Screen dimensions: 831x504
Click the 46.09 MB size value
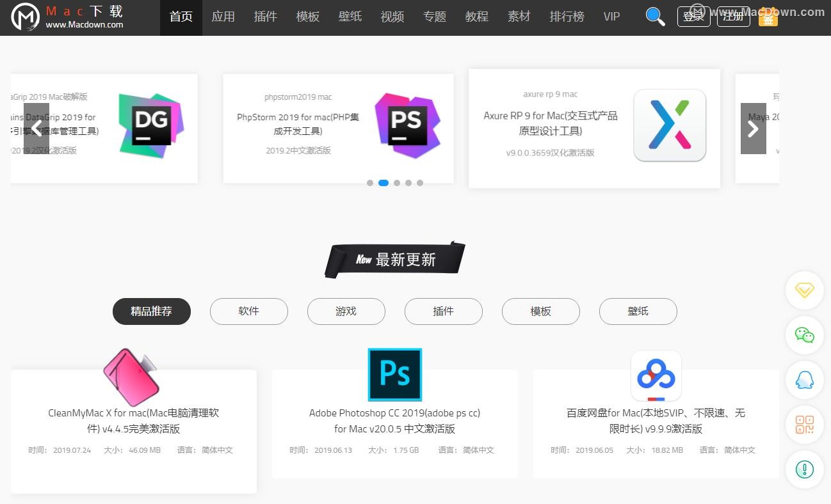(x=145, y=450)
